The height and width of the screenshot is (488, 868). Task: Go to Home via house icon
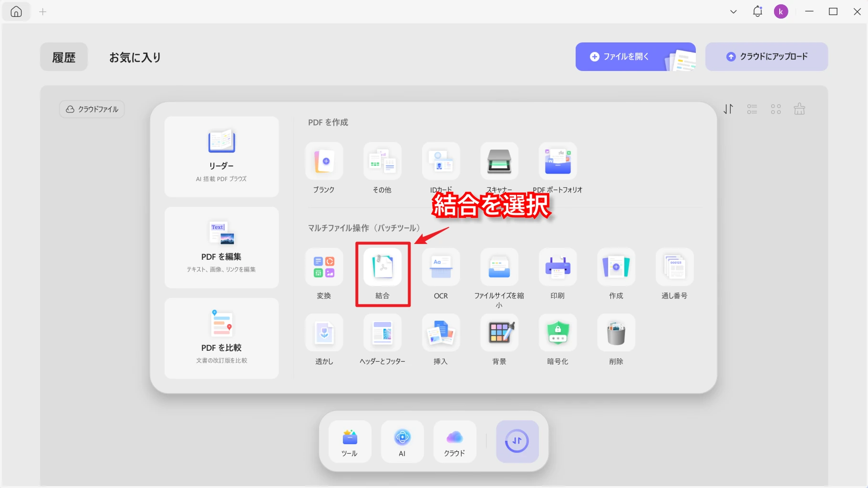pyautogui.click(x=16, y=11)
